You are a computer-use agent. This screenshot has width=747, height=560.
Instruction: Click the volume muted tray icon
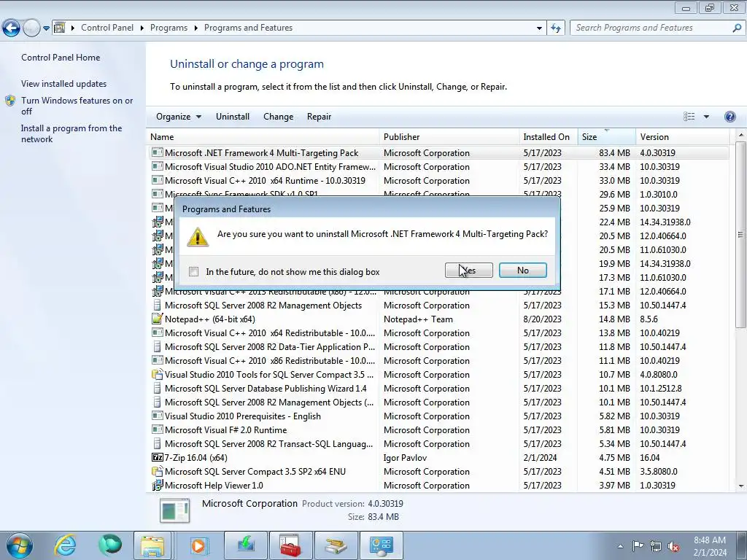click(x=673, y=547)
